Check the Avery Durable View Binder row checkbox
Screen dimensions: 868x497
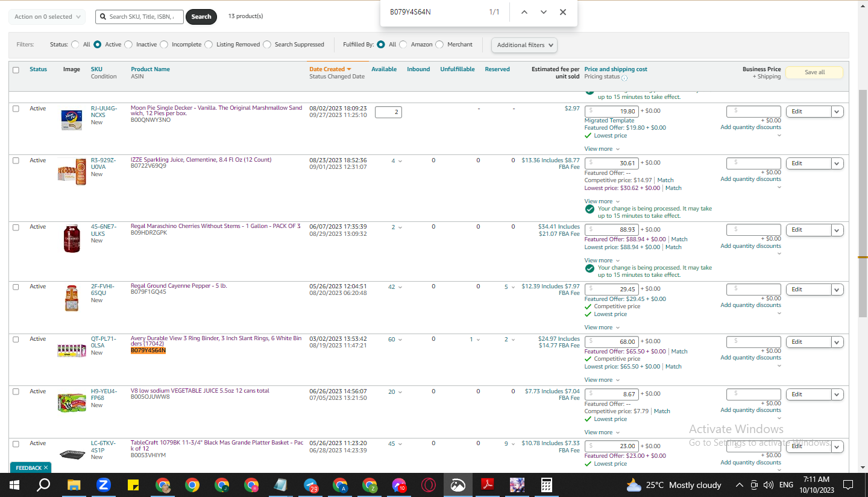16,339
